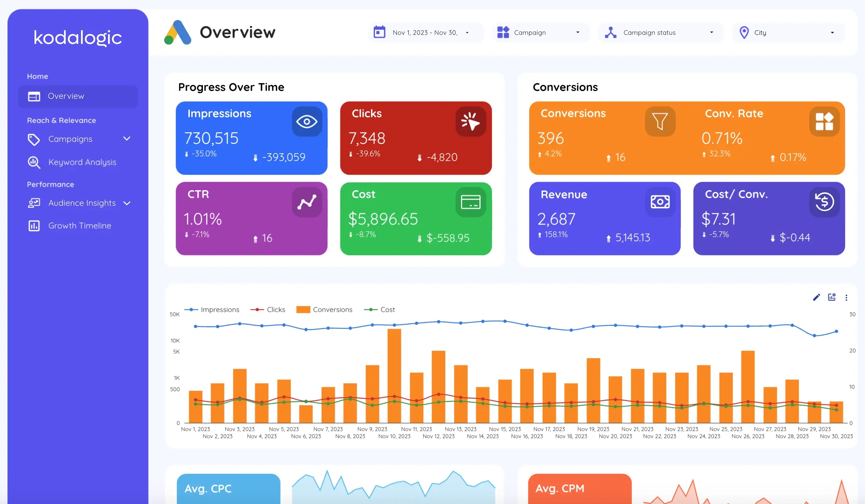Open Growth Timeline page
Screen dimensions: 865x504
pyautogui.click(x=80, y=226)
